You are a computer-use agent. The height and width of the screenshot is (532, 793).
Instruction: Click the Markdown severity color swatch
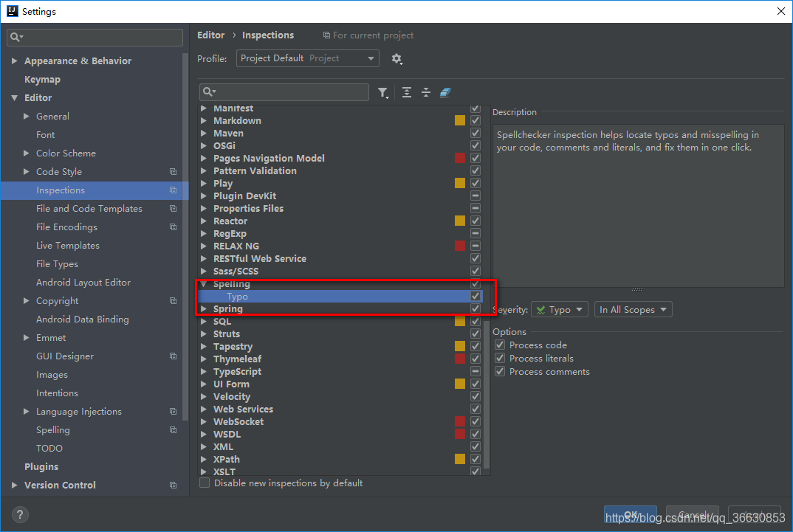(460, 120)
